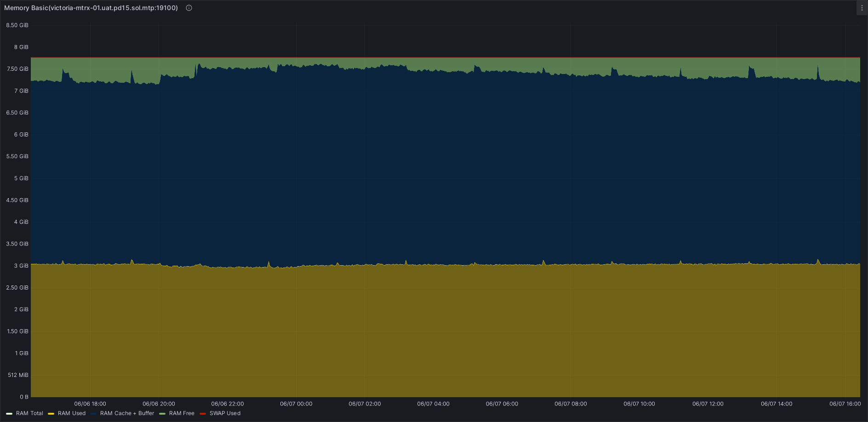Click the 3 GiB y-axis label
The image size is (868, 422).
21,266
